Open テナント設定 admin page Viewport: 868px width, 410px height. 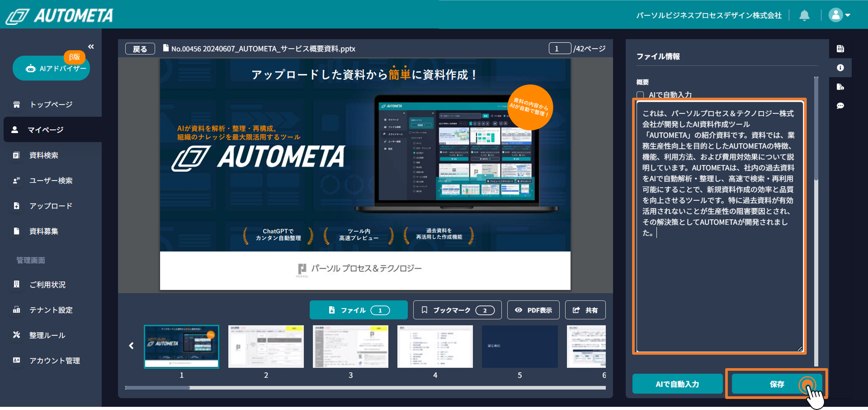(x=51, y=310)
